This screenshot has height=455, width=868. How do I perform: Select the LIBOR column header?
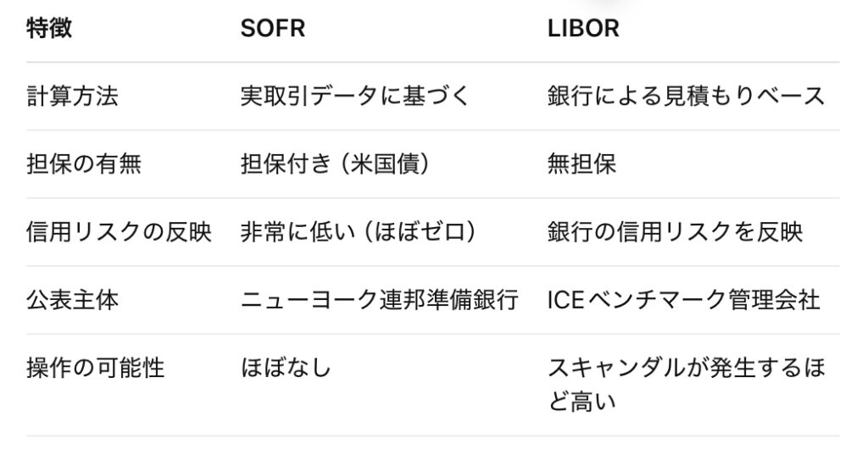tap(583, 28)
